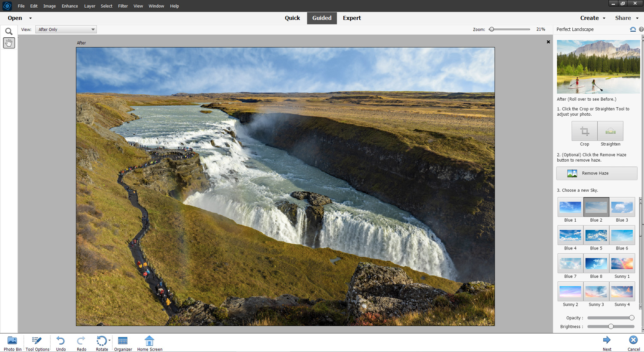Open the Organizer from the taskbar
This screenshot has width=644, height=352.
(123, 343)
